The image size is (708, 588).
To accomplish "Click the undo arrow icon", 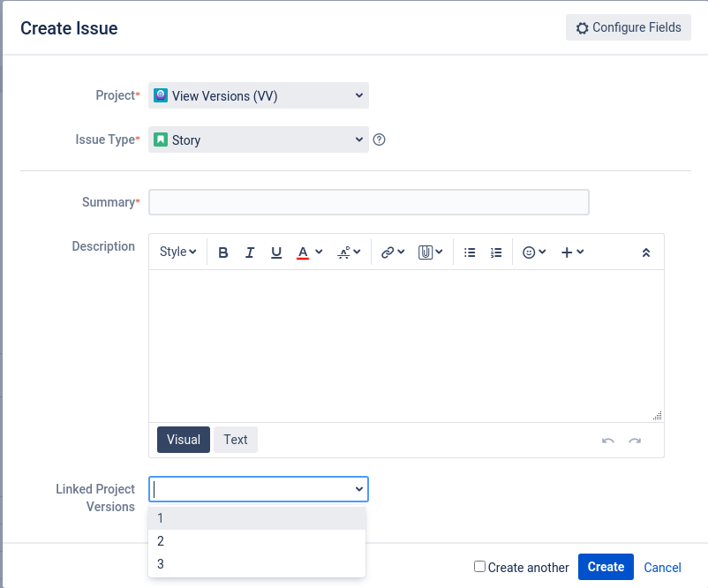I will click(607, 441).
